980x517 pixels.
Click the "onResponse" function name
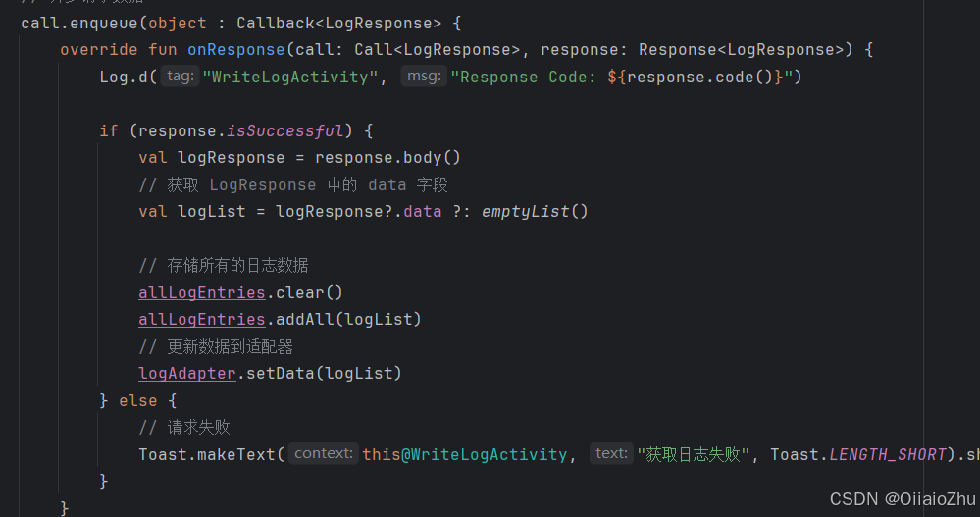236,49
